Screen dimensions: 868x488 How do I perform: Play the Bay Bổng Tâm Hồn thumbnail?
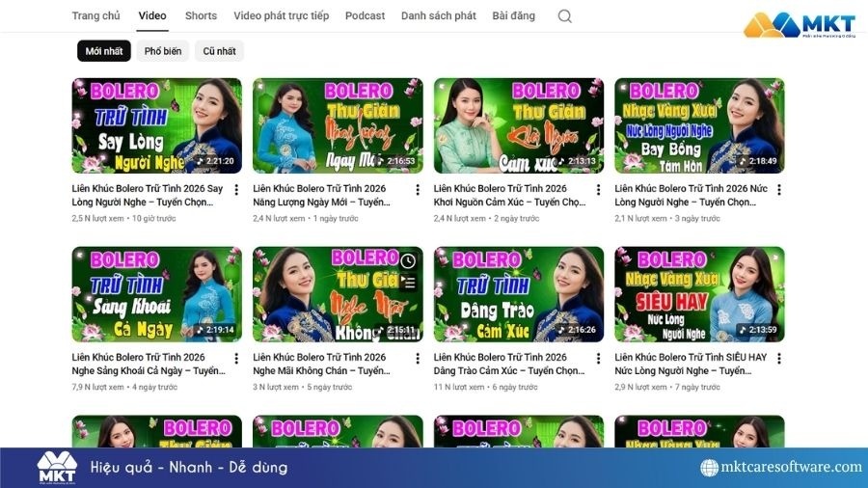[700, 125]
